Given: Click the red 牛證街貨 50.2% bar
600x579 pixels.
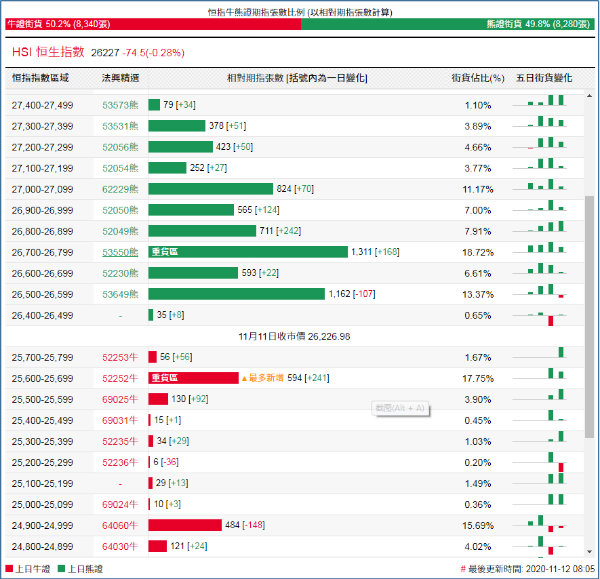Looking at the screenshot, I should click(153, 24).
